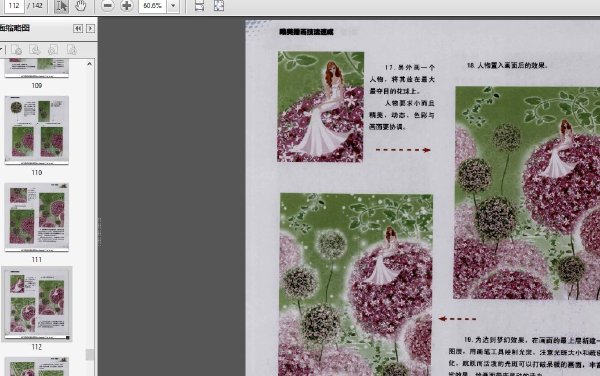This screenshot has width=600, height=376.
Task: Click the total page count '/ 142'
Action: pos(35,6)
